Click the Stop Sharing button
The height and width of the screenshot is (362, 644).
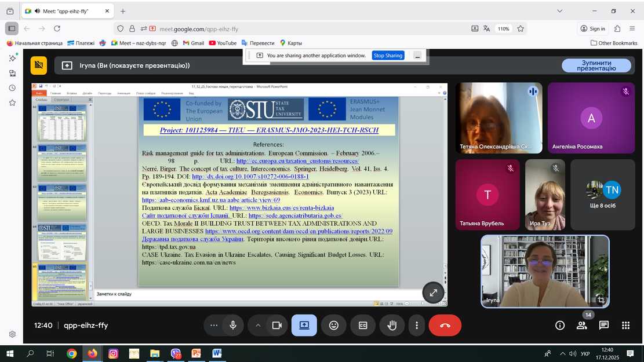[x=388, y=56]
